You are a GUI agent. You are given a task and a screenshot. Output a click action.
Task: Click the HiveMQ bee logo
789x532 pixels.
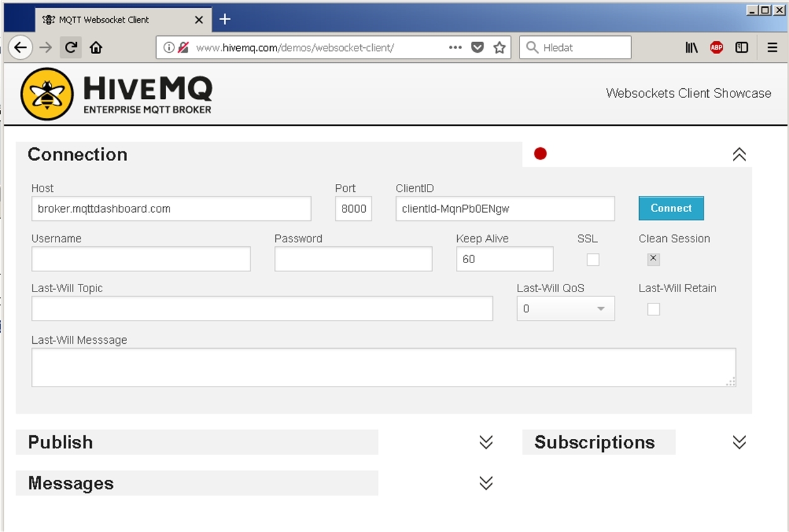click(x=47, y=94)
